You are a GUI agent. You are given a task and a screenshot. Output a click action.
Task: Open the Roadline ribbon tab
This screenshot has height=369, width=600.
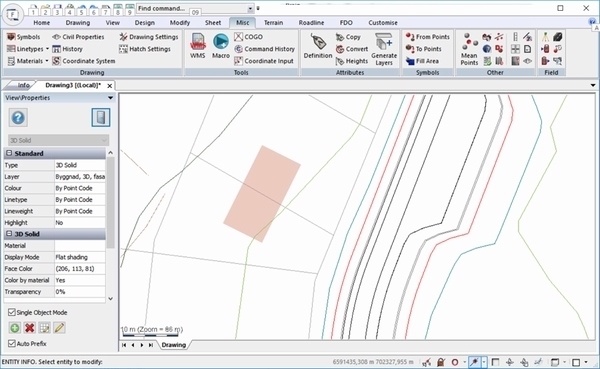pyautogui.click(x=311, y=23)
